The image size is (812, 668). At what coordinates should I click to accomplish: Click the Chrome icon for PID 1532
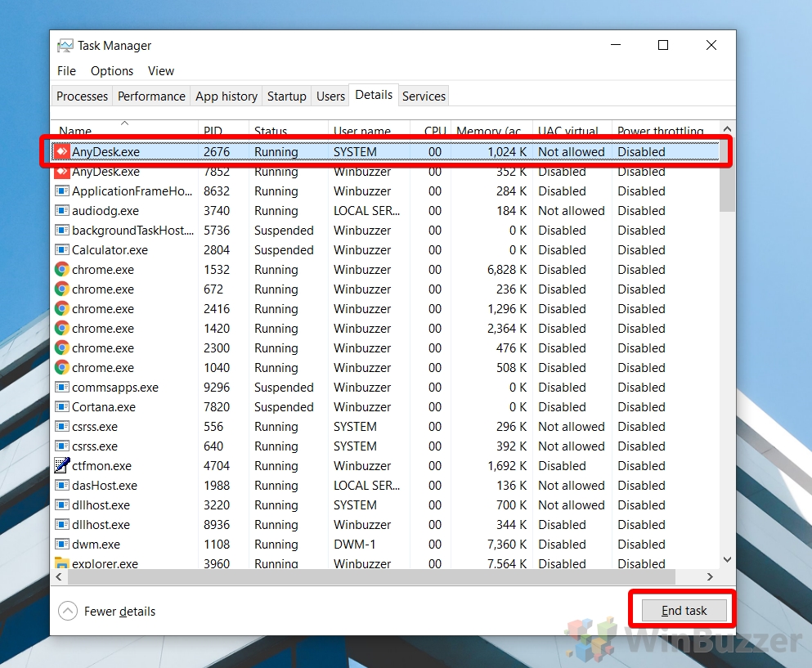tap(62, 270)
